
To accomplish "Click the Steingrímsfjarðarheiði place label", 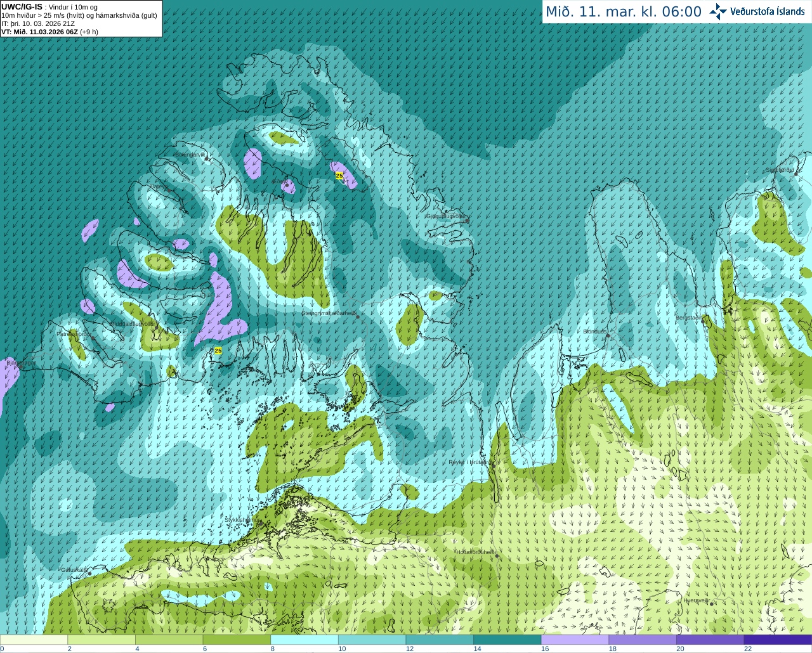I will point(329,313).
